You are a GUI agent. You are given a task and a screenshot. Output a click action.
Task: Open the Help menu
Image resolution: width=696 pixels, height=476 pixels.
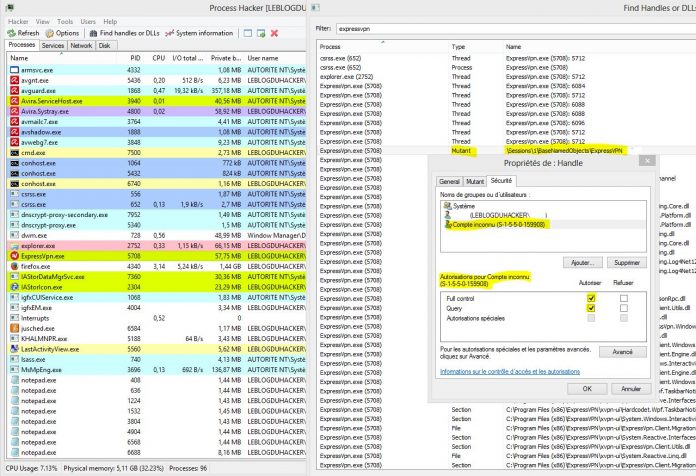(110, 21)
